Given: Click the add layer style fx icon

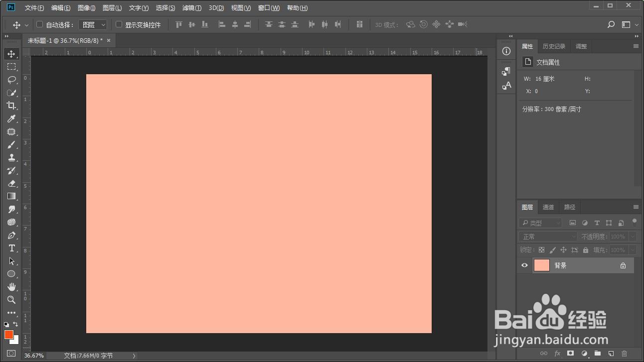Looking at the screenshot, I should coord(558,354).
